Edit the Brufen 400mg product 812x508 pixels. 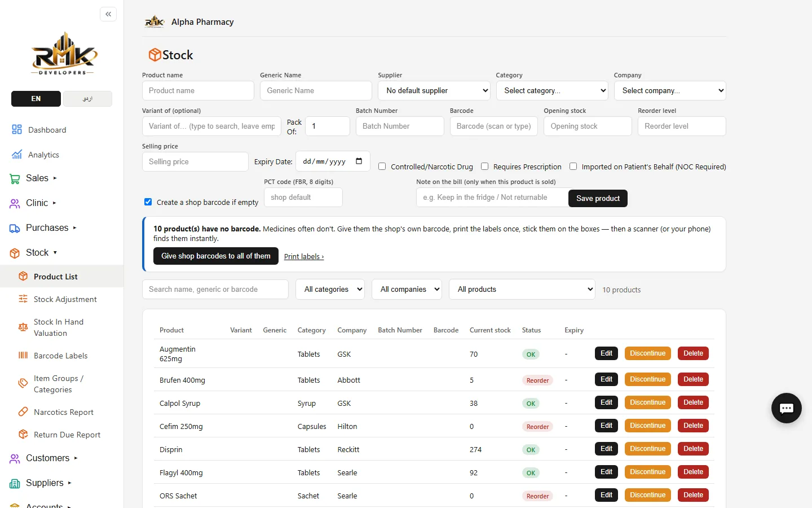(x=606, y=379)
